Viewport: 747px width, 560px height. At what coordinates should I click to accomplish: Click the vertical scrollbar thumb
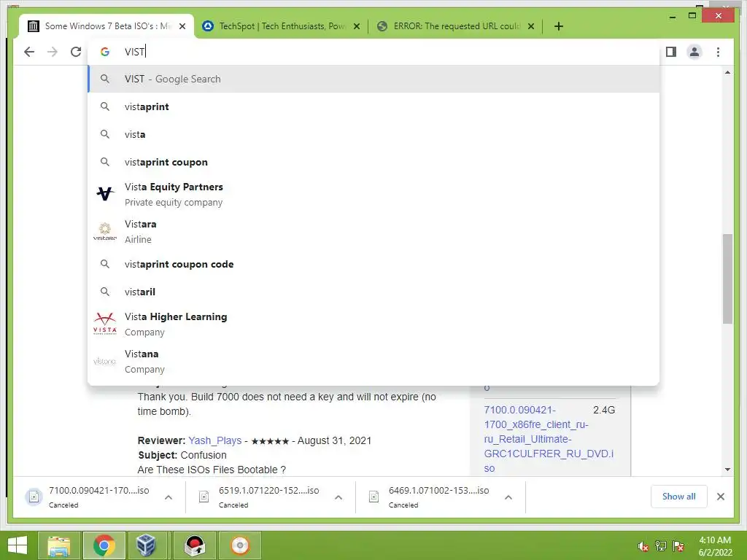[x=727, y=279]
